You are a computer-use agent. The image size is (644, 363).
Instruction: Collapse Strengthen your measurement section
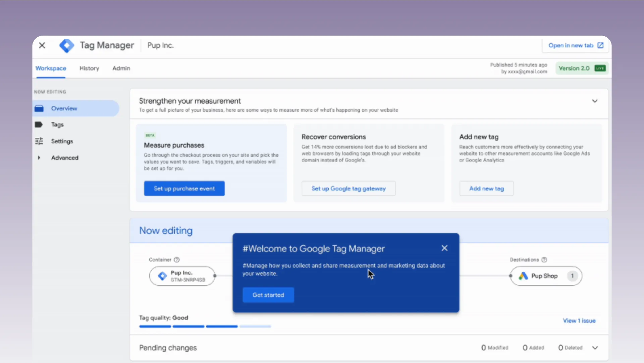pyautogui.click(x=595, y=101)
